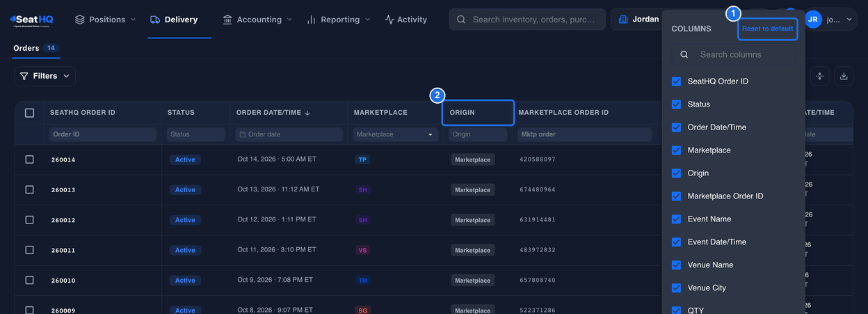Toggle the Event Name column checkbox
Viewport: 868px width, 314px height.
pos(676,219)
